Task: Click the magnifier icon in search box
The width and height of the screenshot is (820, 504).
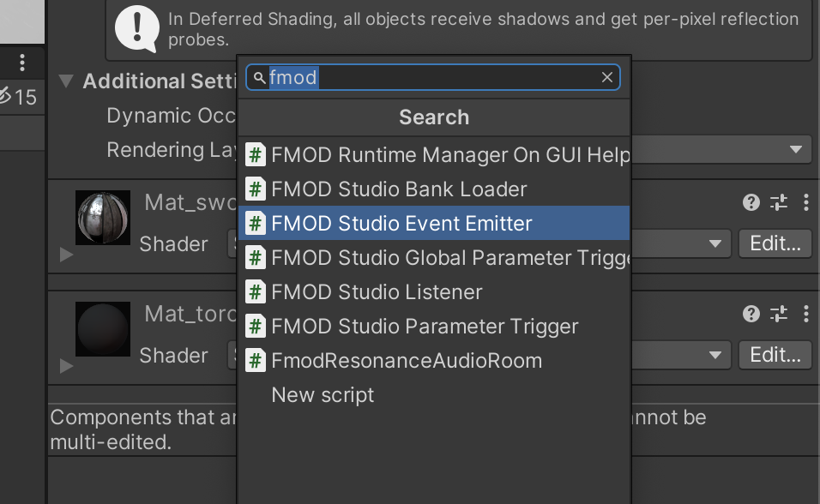Action: point(259,78)
